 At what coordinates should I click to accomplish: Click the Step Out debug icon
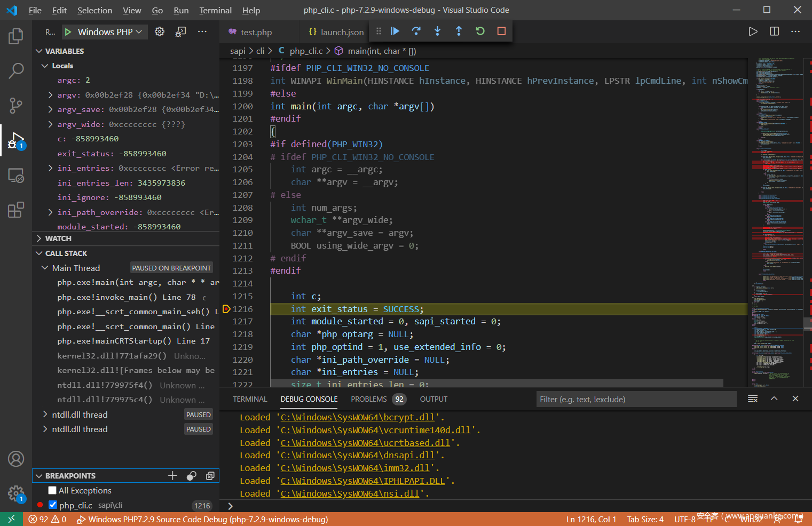pyautogui.click(x=459, y=31)
